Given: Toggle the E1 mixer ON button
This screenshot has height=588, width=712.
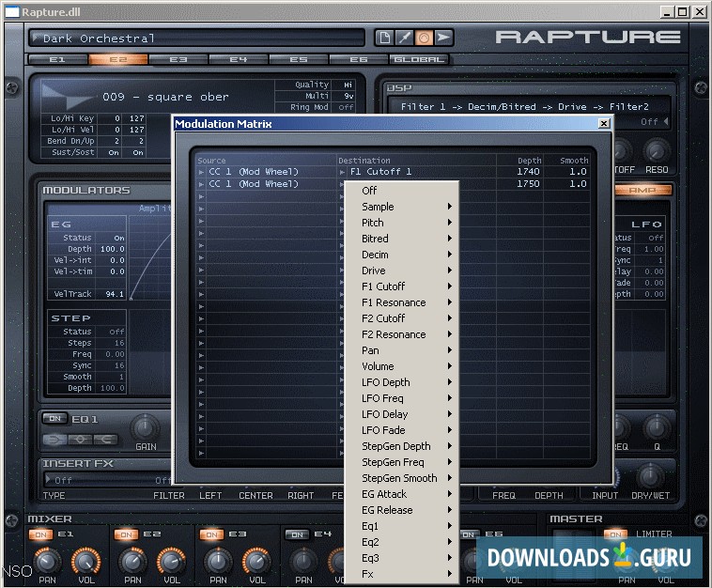Looking at the screenshot, I should coord(39,534).
